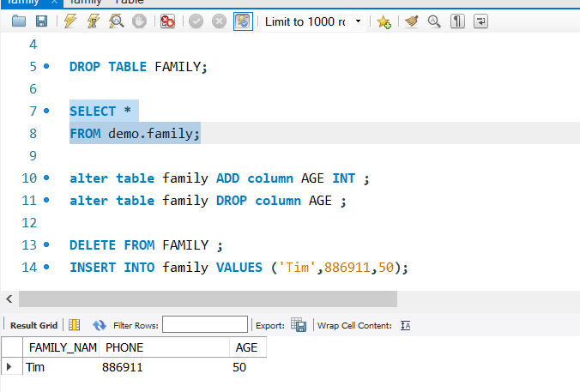Select the Tim cell in results
The image size is (580, 392).
point(61,367)
